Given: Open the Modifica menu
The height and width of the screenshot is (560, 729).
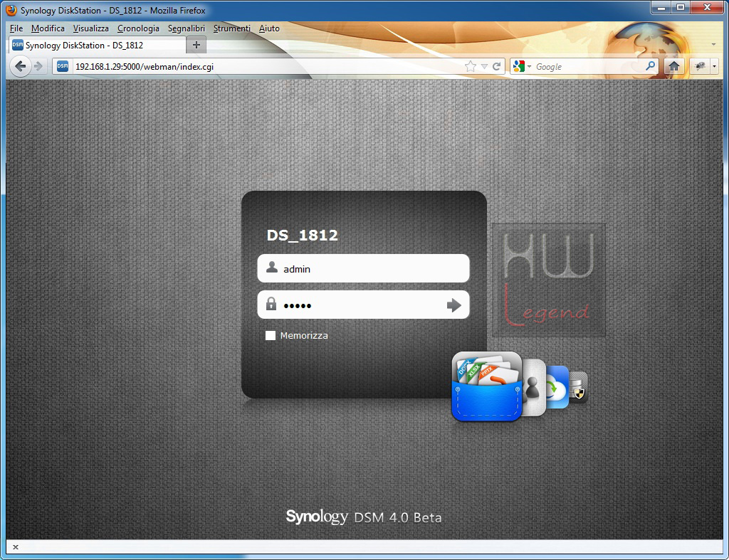Looking at the screenshot, I should click(x=48, y=28).
